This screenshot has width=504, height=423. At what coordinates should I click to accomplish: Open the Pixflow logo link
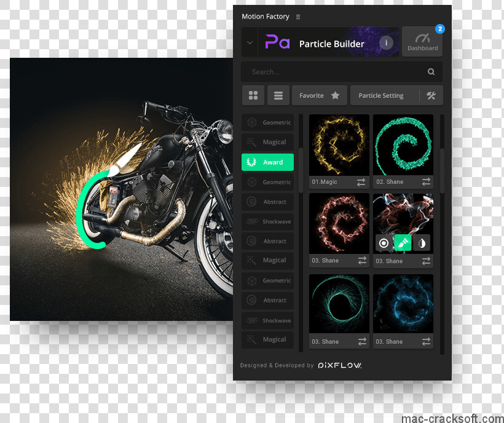pyautogui.click(x=340, y=365)
